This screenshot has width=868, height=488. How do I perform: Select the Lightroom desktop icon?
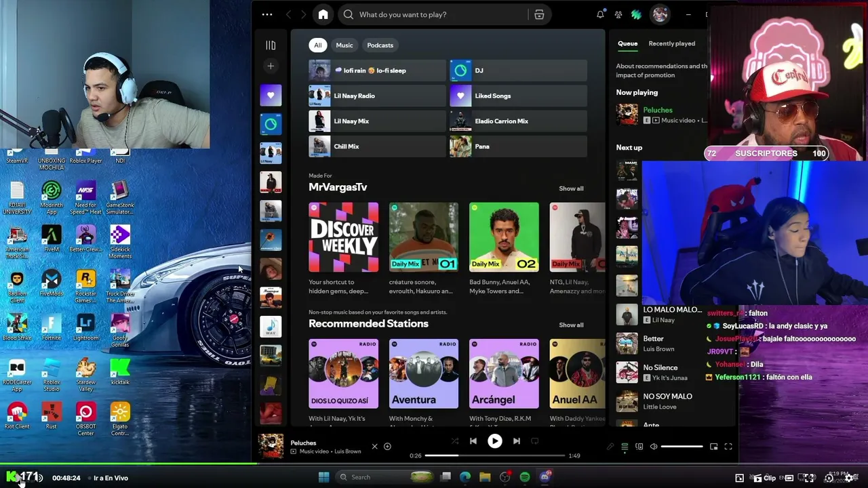click(x=85, y=327)
